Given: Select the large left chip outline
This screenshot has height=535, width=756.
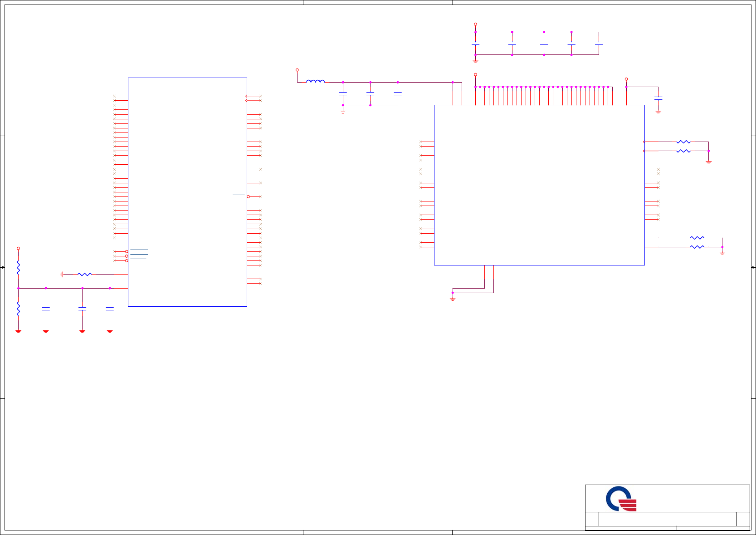Looking at the screenshot, I should point(187,192).
